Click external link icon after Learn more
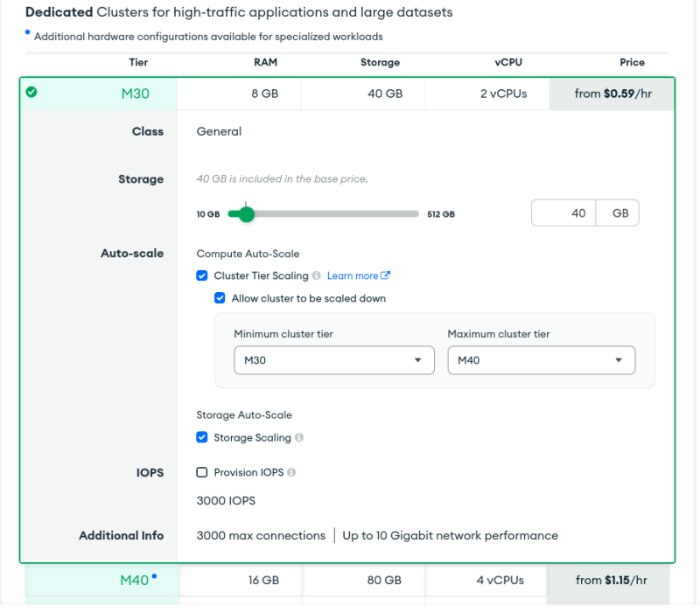700x613 pixels. pyautogui.click(x=386, y=276)
